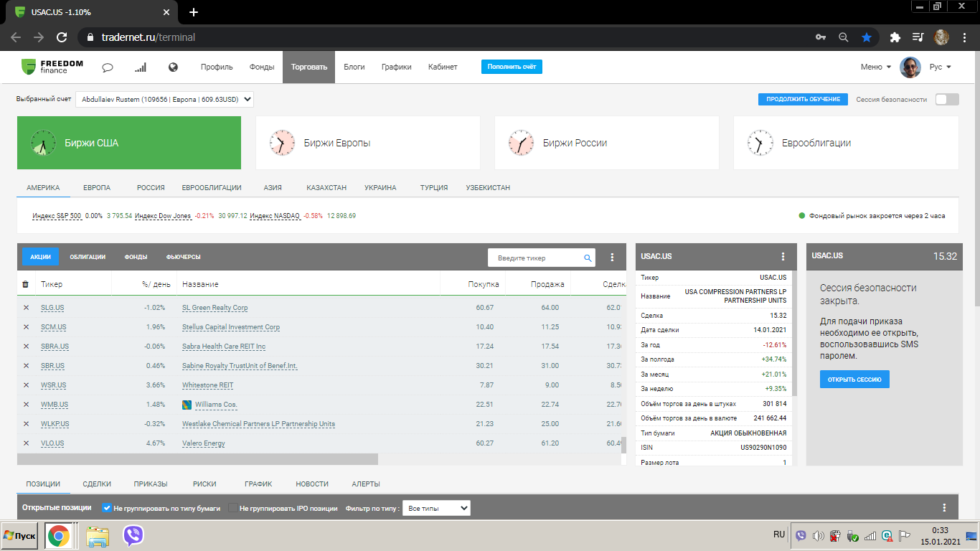Expand the Меню dropdown
Image resolution: width=980 pixels, height=551 pixels.
pos(876,67)
